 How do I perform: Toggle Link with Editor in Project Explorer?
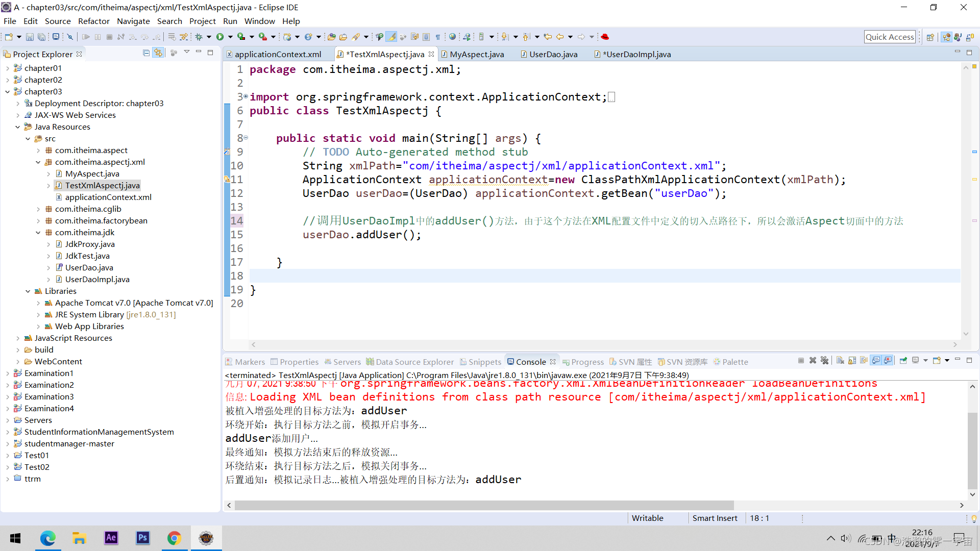[x=158, y=53]
